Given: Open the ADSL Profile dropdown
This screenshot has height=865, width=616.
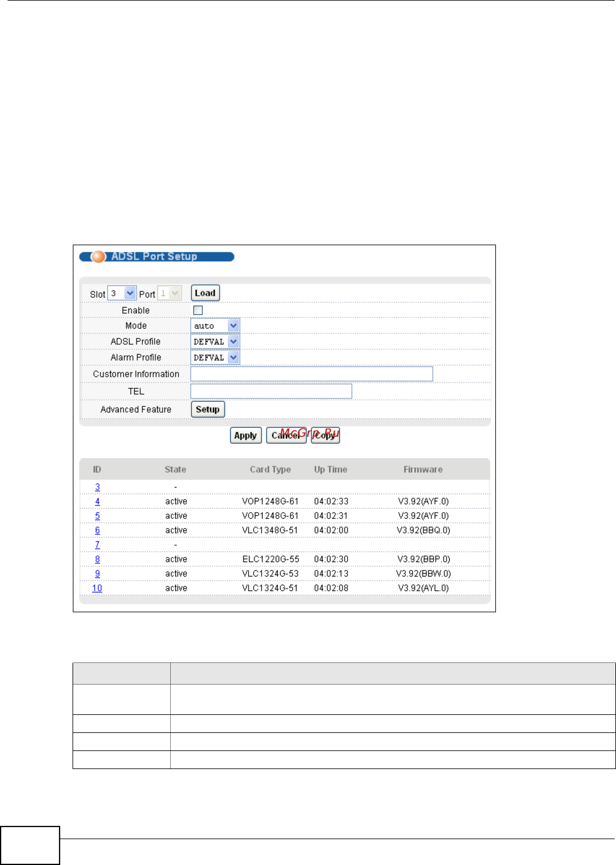Looking at the screenshot, I should tap(215, 342).
